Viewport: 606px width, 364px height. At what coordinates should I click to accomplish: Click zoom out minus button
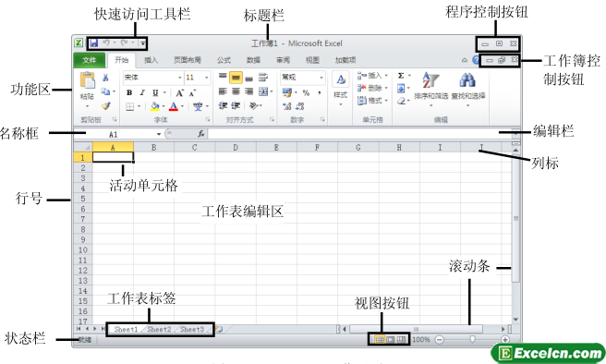click(439, 340)
